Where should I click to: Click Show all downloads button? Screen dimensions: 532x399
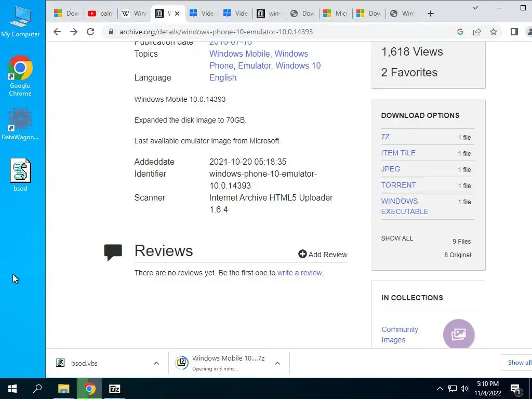(x=516, y=363)
